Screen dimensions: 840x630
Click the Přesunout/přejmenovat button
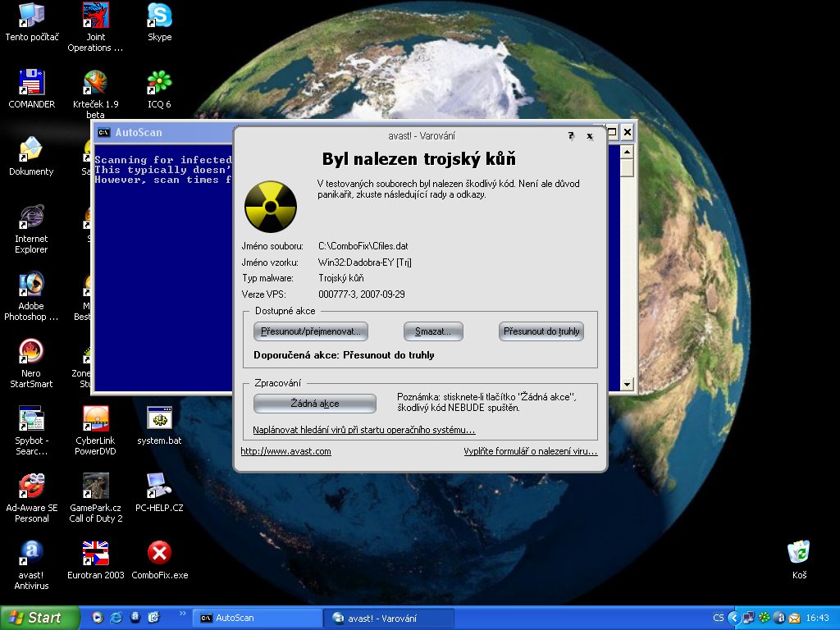311,331
